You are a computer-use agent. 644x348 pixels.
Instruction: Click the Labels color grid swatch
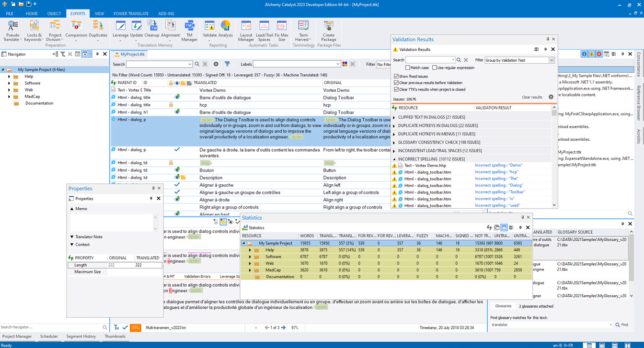345,64
